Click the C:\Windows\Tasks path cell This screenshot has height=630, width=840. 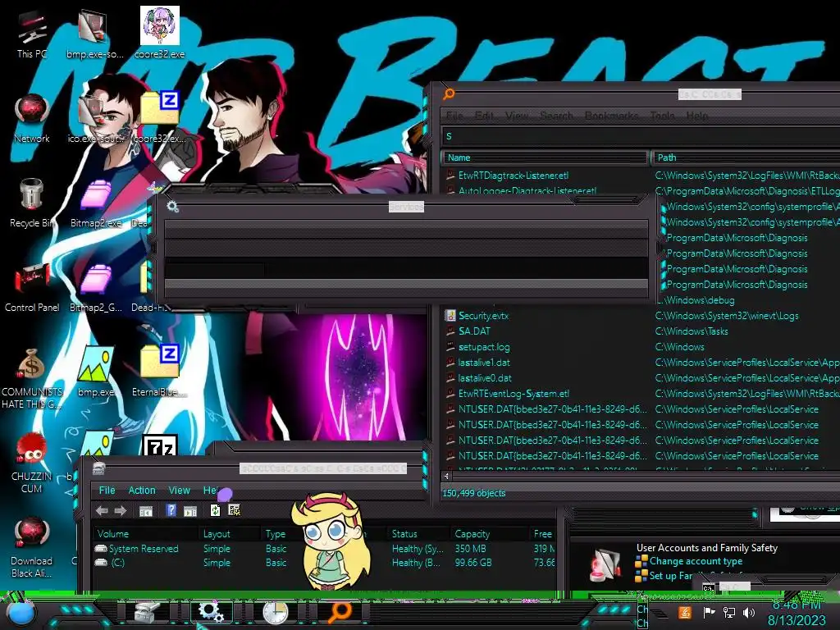[x=692, y=331]
